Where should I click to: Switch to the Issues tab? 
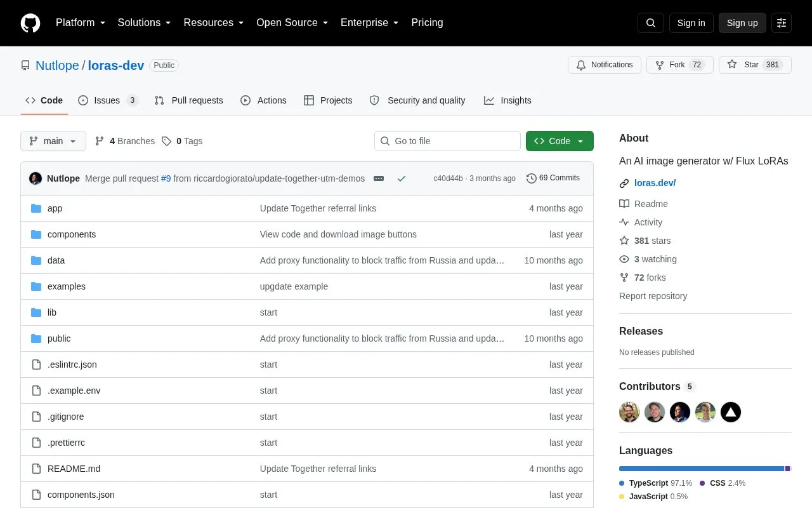pos(108,100)
